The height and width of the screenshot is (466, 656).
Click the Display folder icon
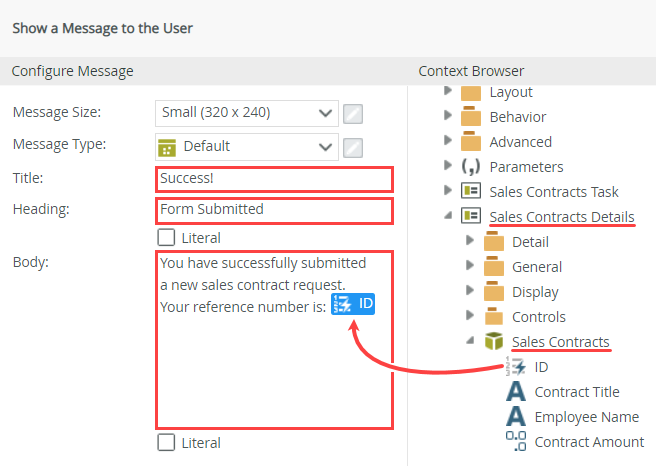coord(494,292)
